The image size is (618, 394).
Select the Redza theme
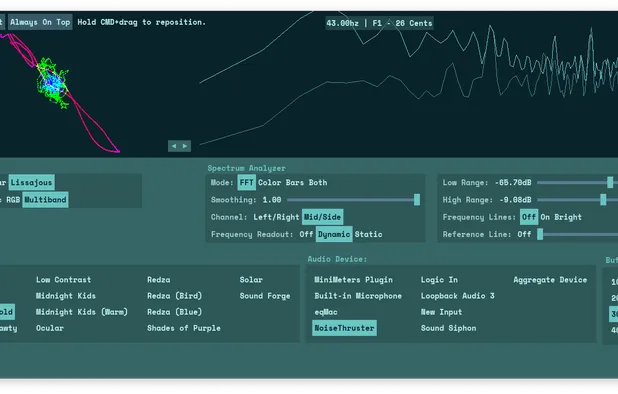coord(159,280)
